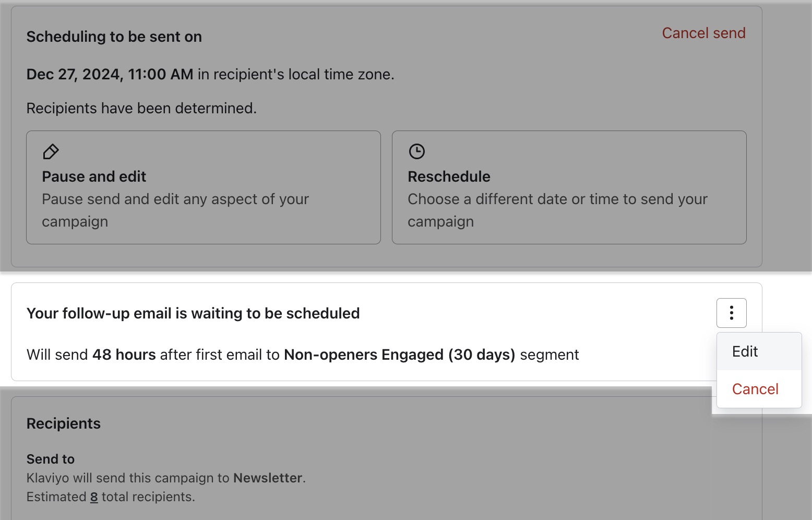Click the Pause and edit card description
The width and height of the screenshot is (812, 520).
(175, 210)
